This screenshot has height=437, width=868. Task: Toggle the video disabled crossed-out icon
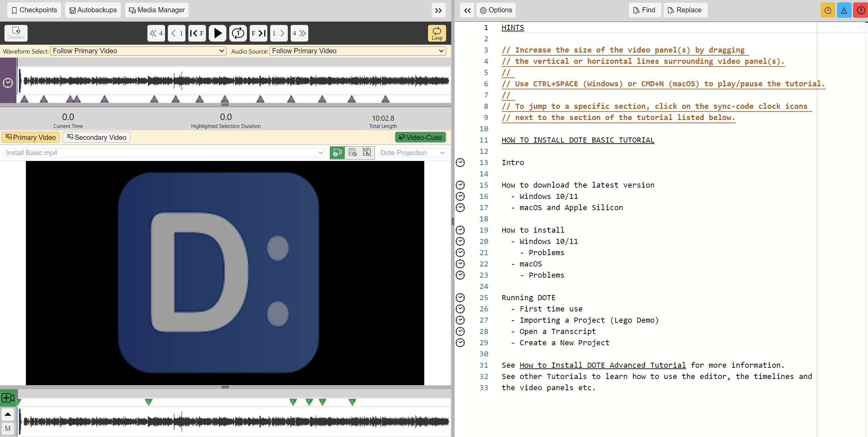click(367, 152)
